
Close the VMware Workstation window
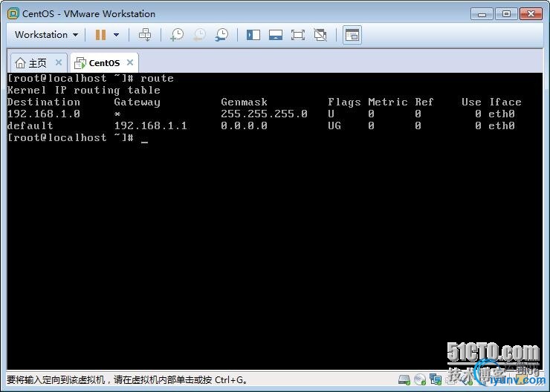[531, 14]
